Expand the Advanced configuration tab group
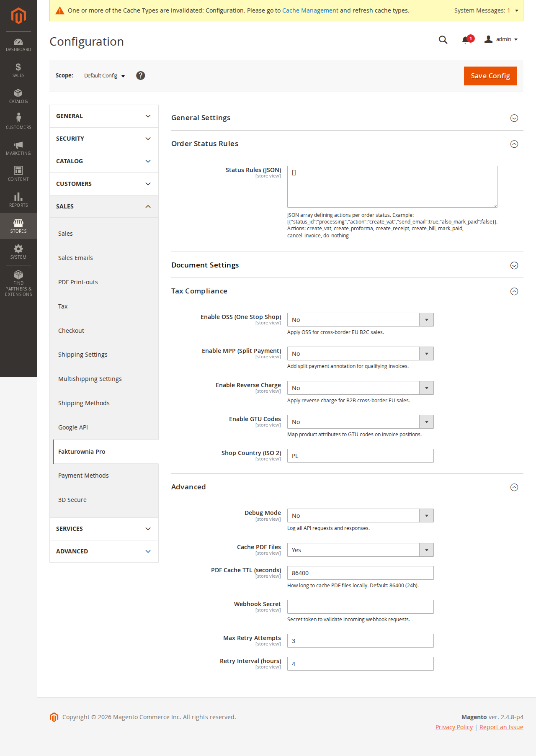This screenshot has height=756, width=536. (104, 551)
